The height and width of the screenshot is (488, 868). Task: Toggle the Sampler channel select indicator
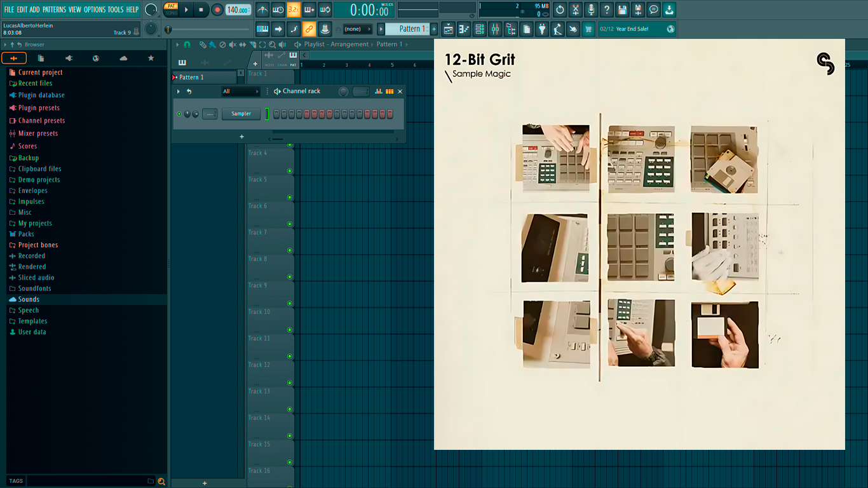click(x=268, y=114)
